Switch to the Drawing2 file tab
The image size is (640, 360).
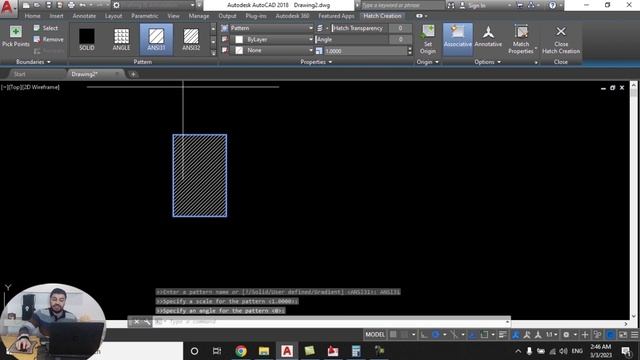tap(84, 74)
